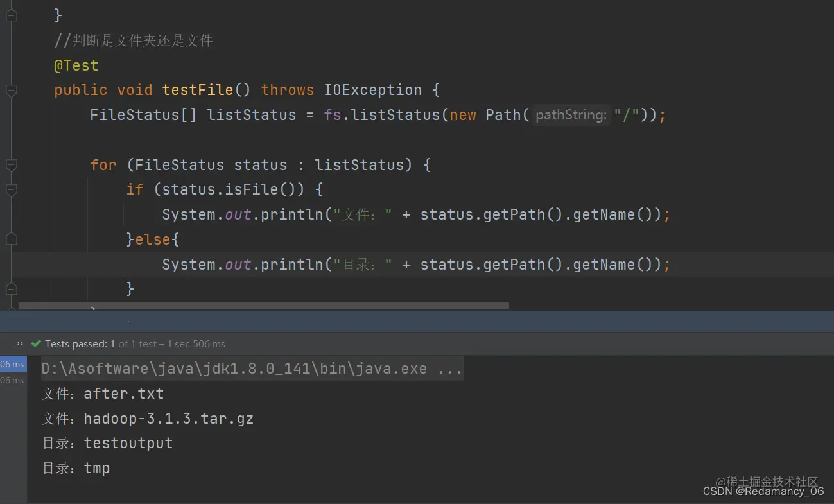Click getPath() on the "目录：" println line
This screenshot has height=504, width=834.
pos(523,265)
